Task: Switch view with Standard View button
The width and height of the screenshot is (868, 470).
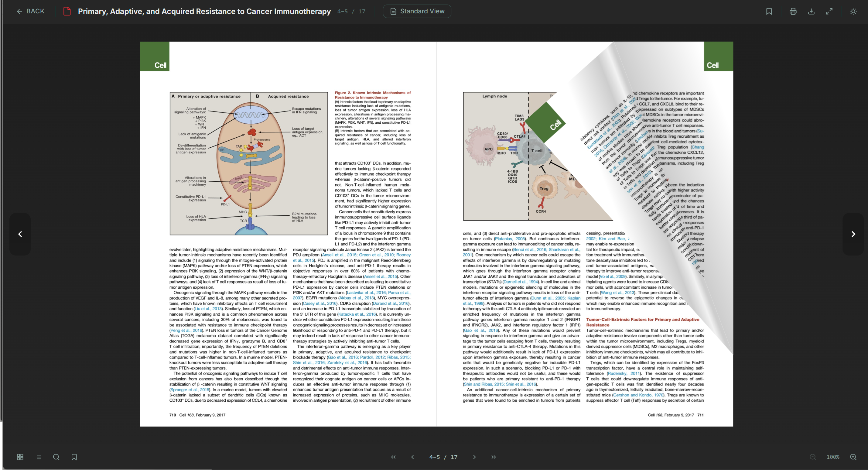Action: coord(417,11)
